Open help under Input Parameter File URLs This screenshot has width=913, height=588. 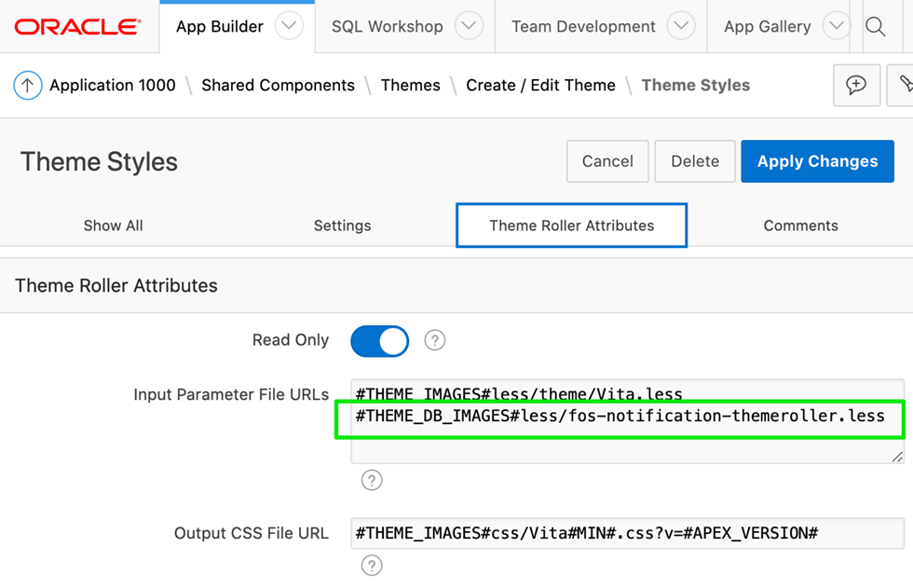[x=372, y=480]
